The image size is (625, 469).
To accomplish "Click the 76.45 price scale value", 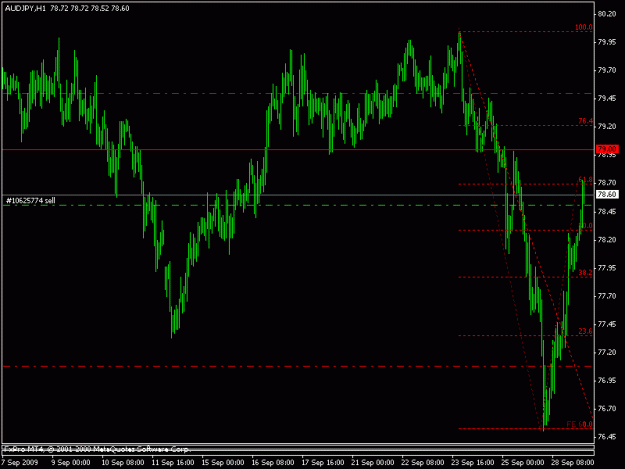I will click(x=606, y=437).
